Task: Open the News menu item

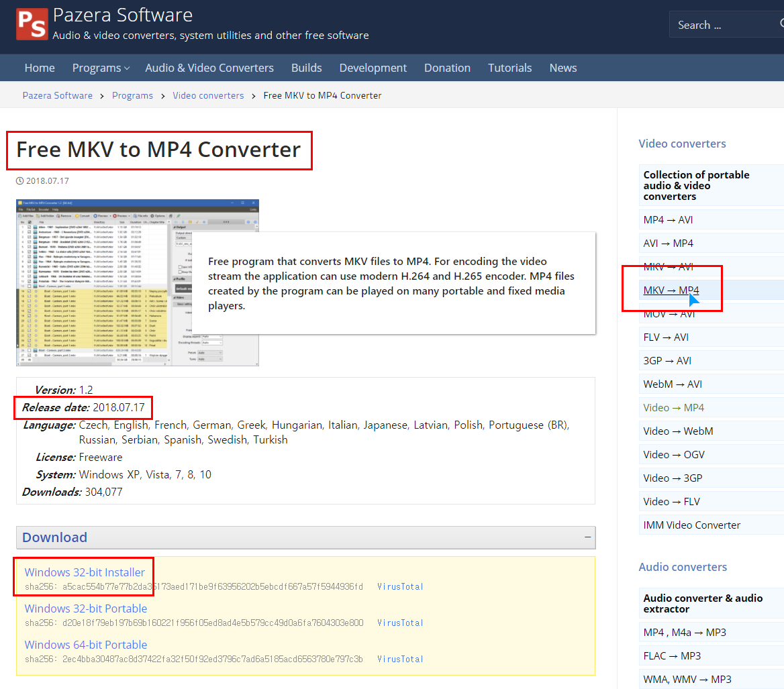Action: click(x=563, y=68)
